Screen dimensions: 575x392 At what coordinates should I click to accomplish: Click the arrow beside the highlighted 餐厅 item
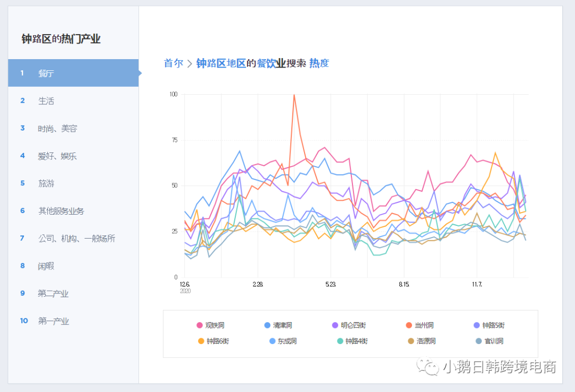pos(141,73)
